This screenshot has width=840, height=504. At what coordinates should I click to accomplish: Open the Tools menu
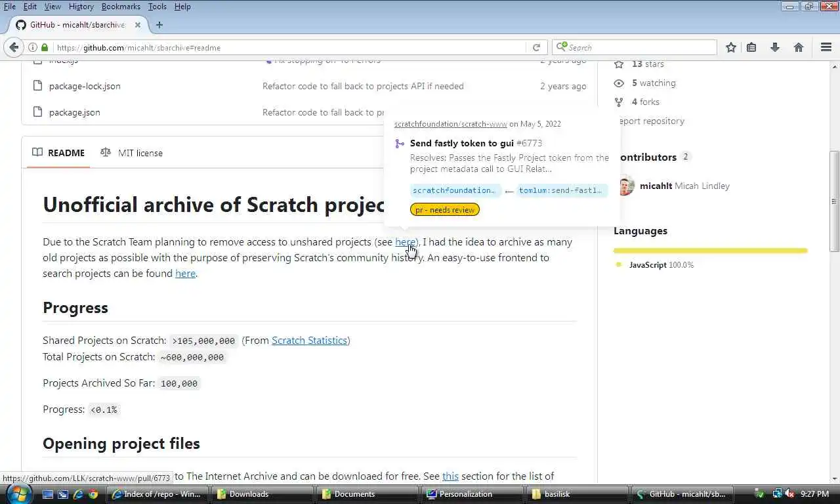point(157,7)
